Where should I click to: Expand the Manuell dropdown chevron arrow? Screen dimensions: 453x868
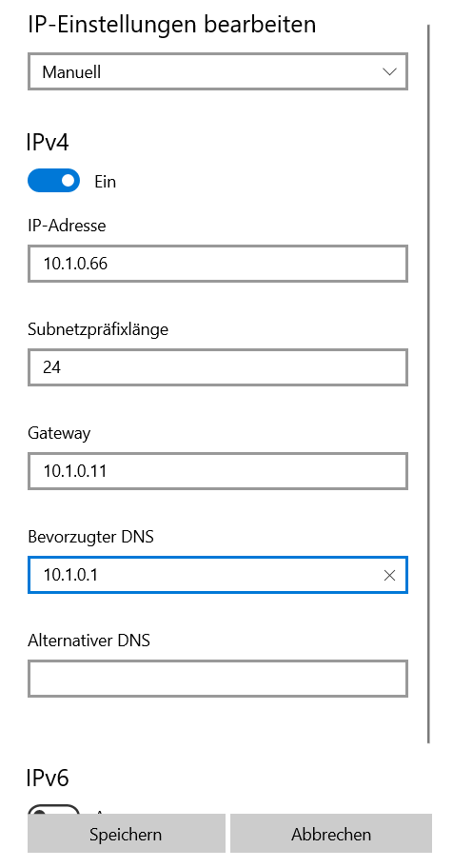click(x=389, y=72)
